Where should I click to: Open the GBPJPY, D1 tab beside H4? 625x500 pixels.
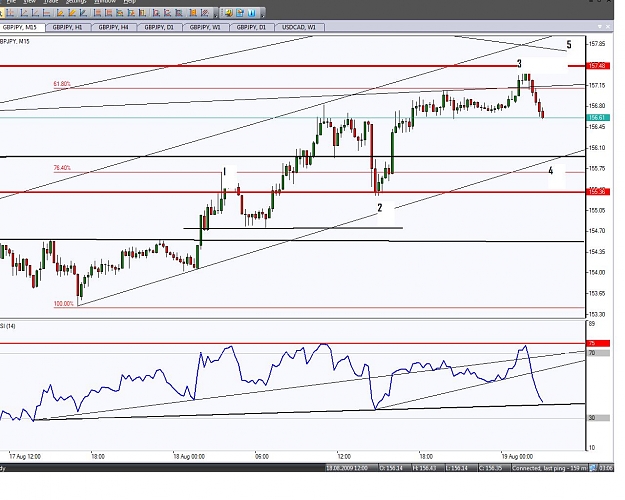[159, 27]
